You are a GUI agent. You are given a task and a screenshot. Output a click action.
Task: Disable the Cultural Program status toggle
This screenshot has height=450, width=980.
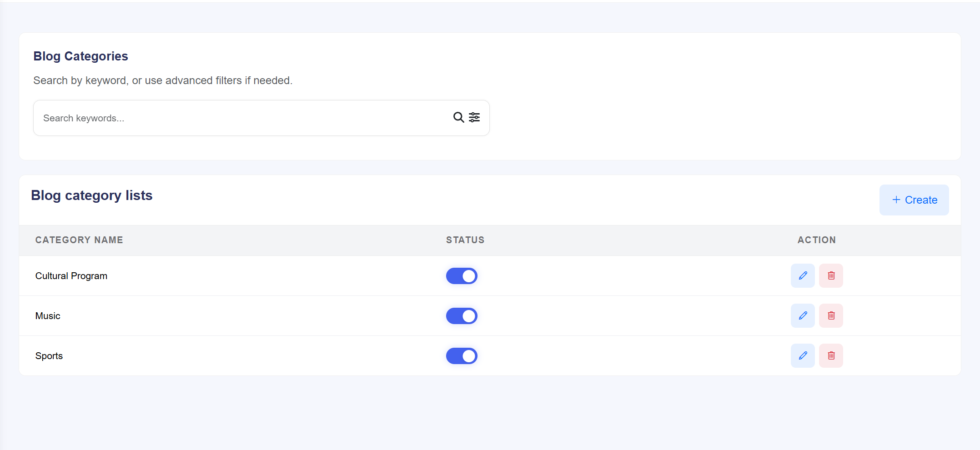pos(462,276)
